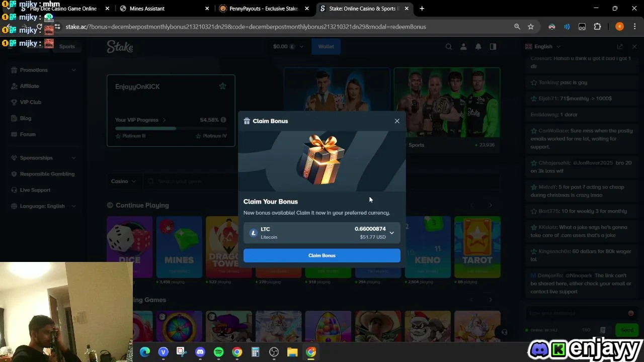
Task: Expand the $0.00 balance dropdown
Action: pos(288,47)
